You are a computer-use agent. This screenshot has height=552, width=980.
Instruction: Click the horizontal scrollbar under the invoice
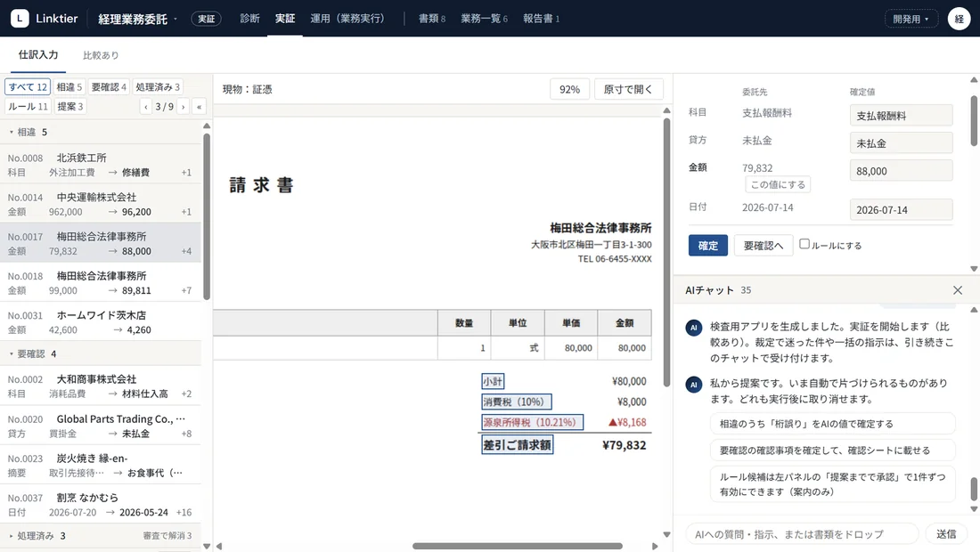point(517,546)
